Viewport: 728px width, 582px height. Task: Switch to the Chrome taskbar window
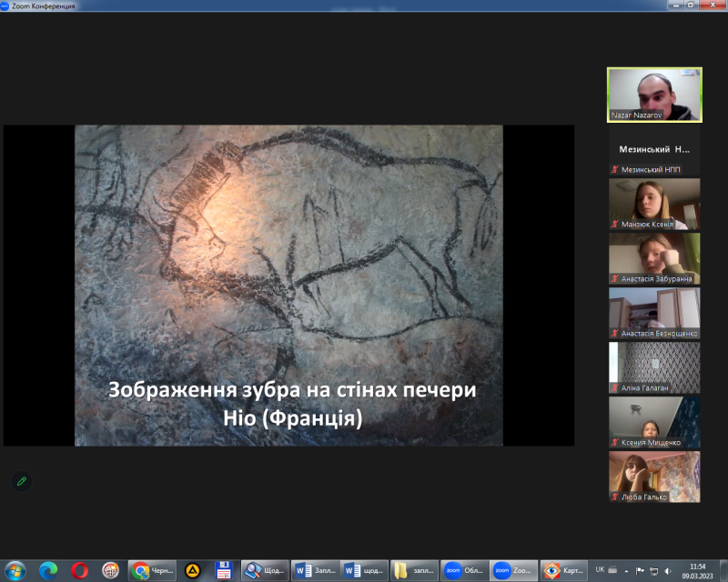pyautogui.click(x=152, y=570)
